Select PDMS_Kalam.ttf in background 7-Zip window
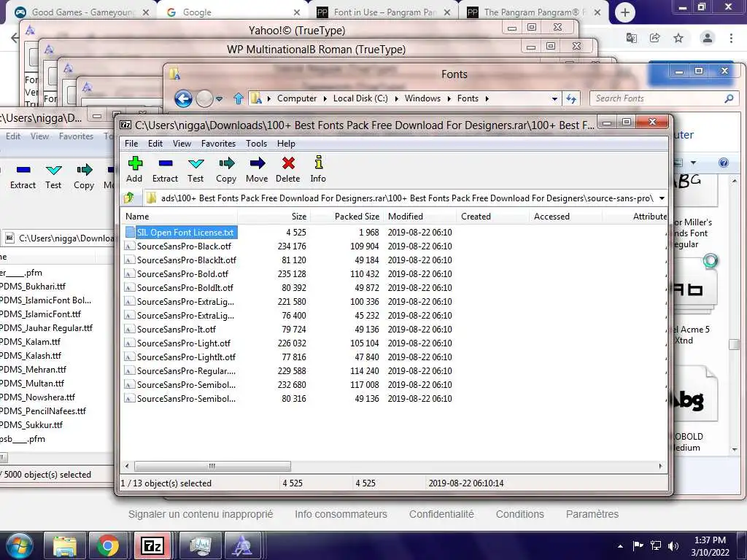This screenshot has width=747, height=560. (31, 341)
